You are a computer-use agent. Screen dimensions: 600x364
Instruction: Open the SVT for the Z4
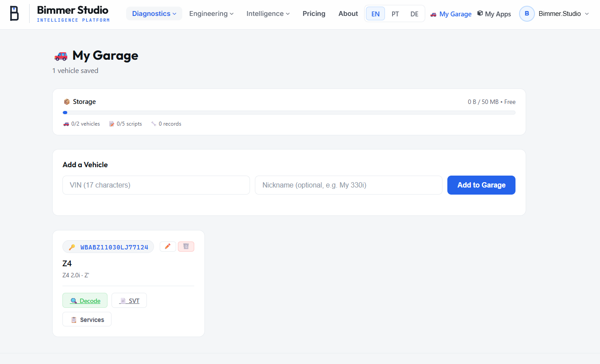(x=129, y=301)
